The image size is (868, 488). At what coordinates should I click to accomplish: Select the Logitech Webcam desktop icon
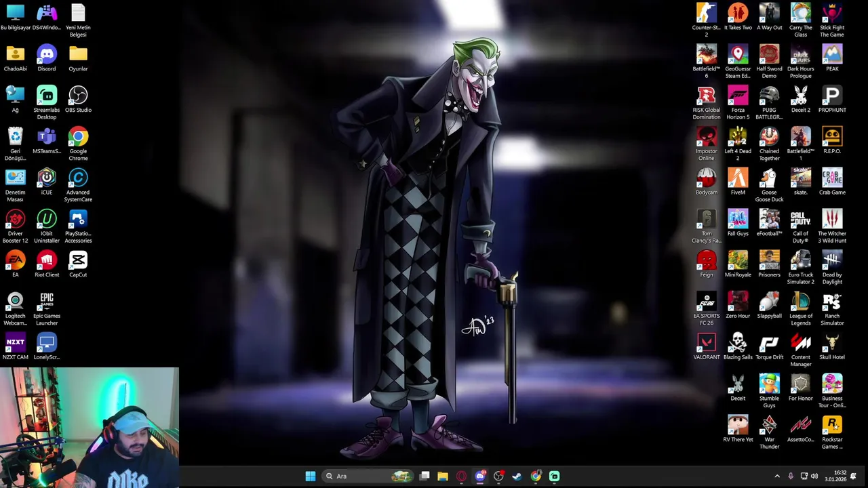(15, 302)
